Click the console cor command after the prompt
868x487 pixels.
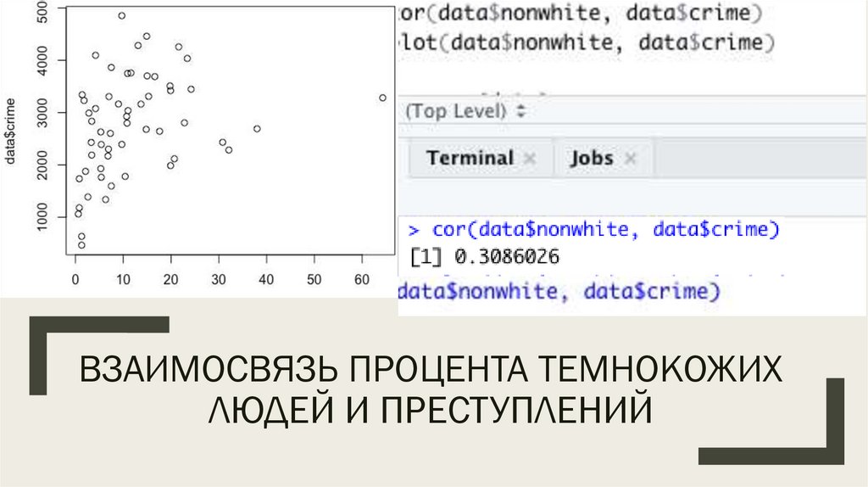605,229
